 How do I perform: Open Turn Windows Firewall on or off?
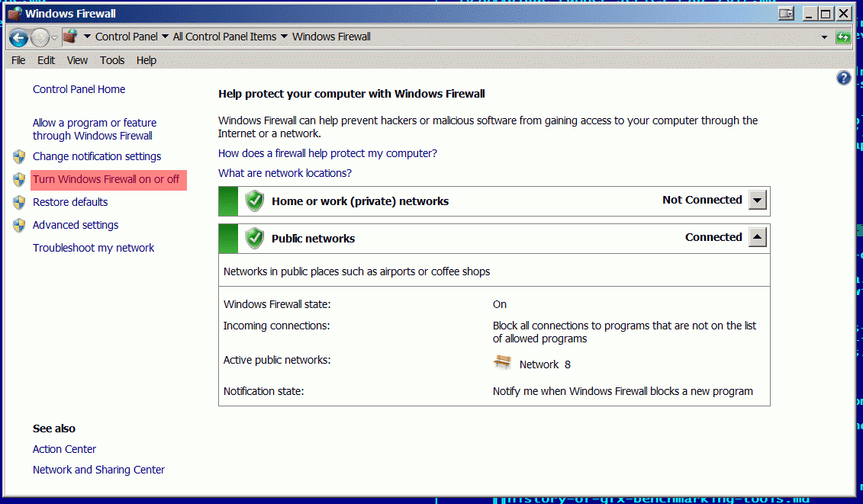106,179
